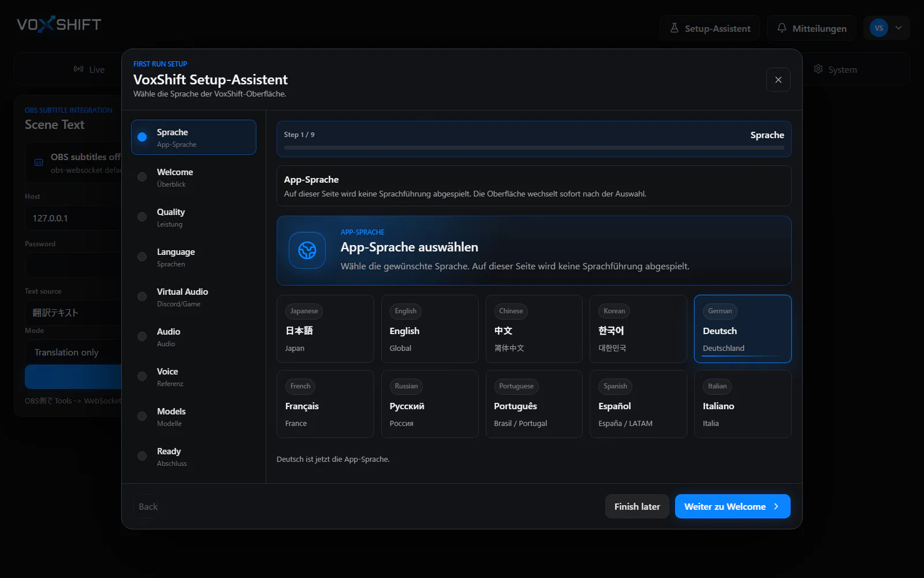Select Chinese 中文 language card

click(534, 329)
